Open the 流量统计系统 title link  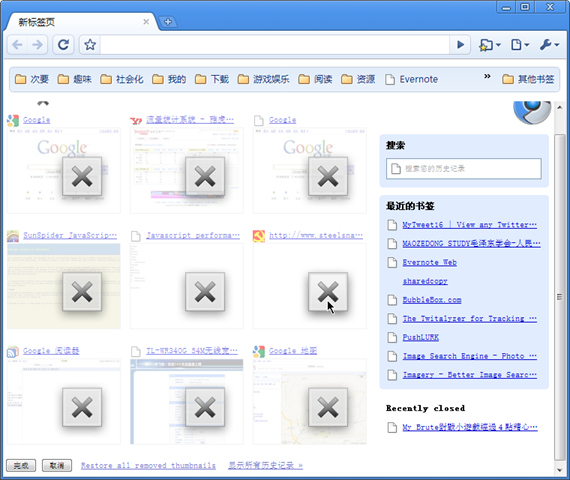click(x=190, y=119)
